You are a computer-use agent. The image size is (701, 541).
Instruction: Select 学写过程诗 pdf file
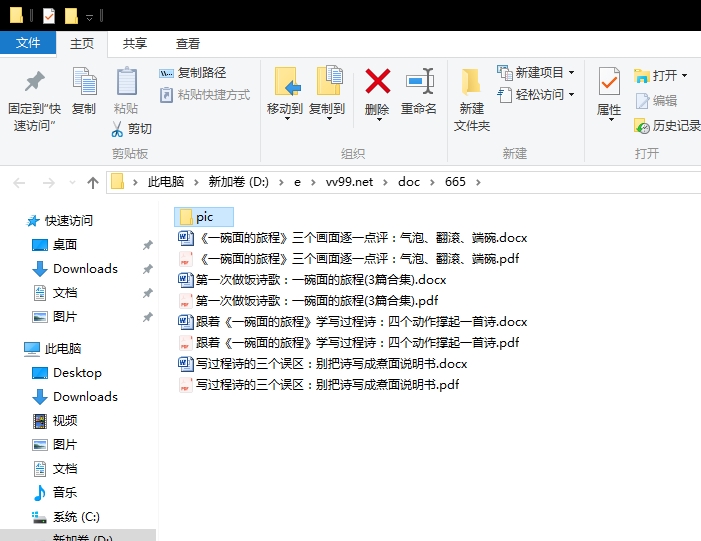click(349, 343)
